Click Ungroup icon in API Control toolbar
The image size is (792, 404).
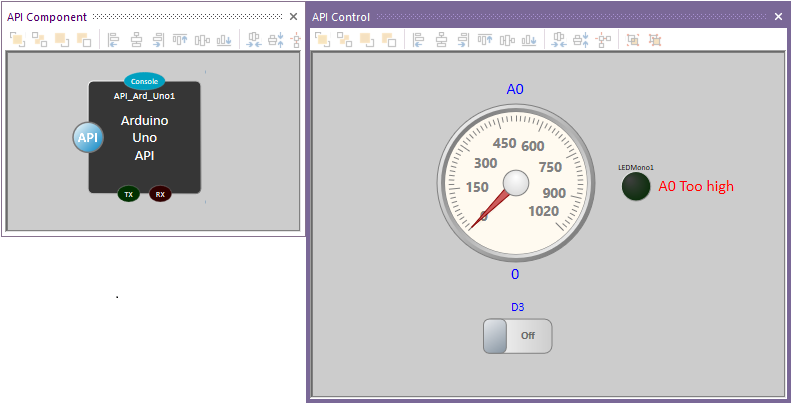click(x=655, y=40)
